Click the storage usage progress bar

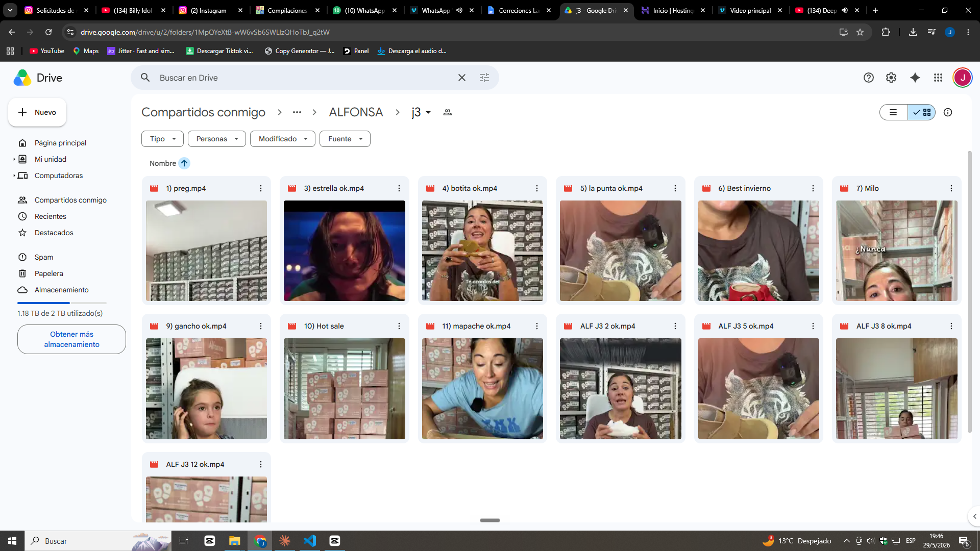[62, 303]
